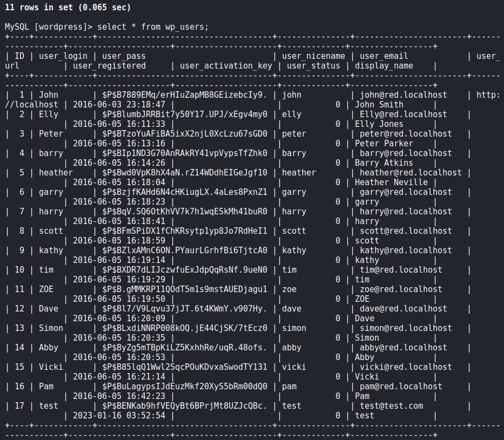Click the user_nicename value 'simon'
This screenshot has height=440, width=504.
click(x=294, y=328)
